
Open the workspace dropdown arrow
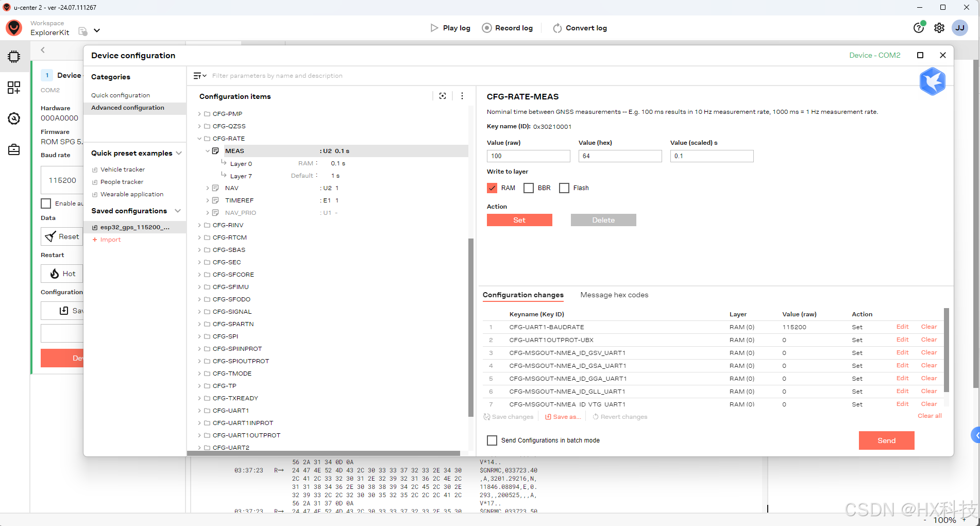pyautogui.click(x=97, y=31)
